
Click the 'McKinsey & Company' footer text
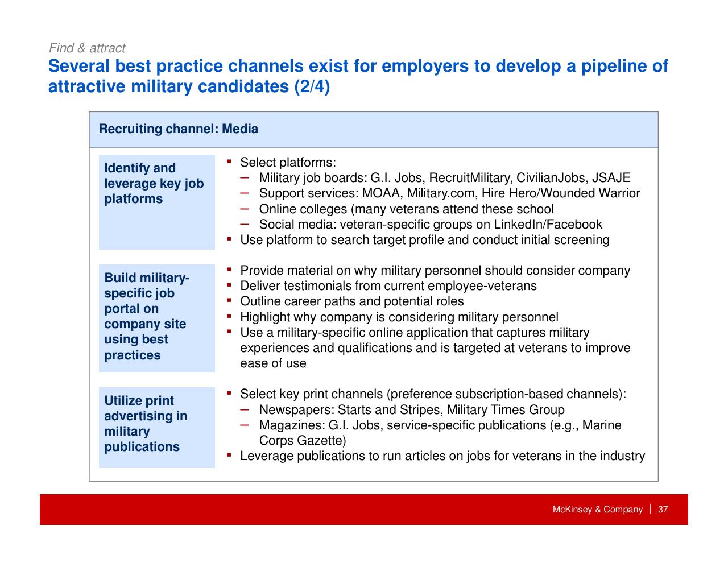click(597, 510)
